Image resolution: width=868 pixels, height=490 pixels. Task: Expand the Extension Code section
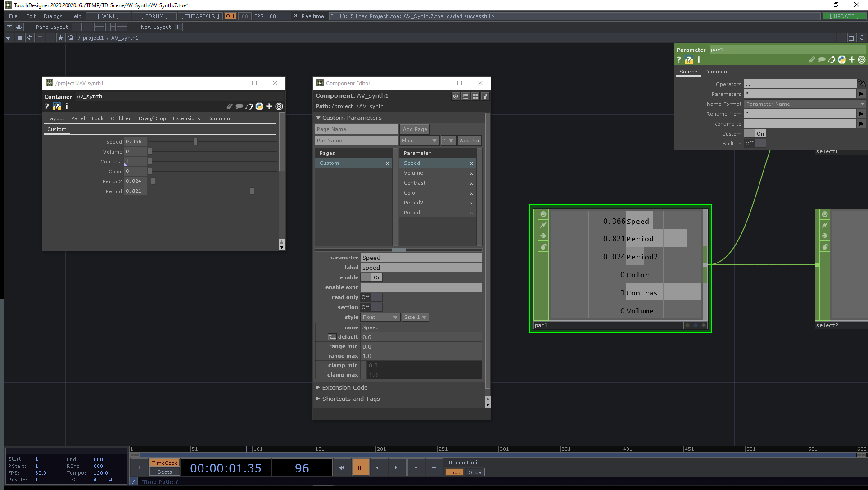tap(318, 387)
